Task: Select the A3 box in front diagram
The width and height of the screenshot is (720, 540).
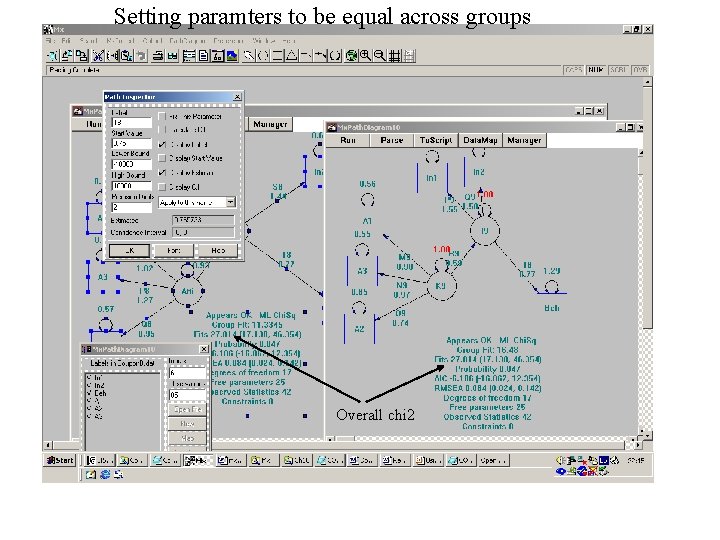Action: coord(362,271)
